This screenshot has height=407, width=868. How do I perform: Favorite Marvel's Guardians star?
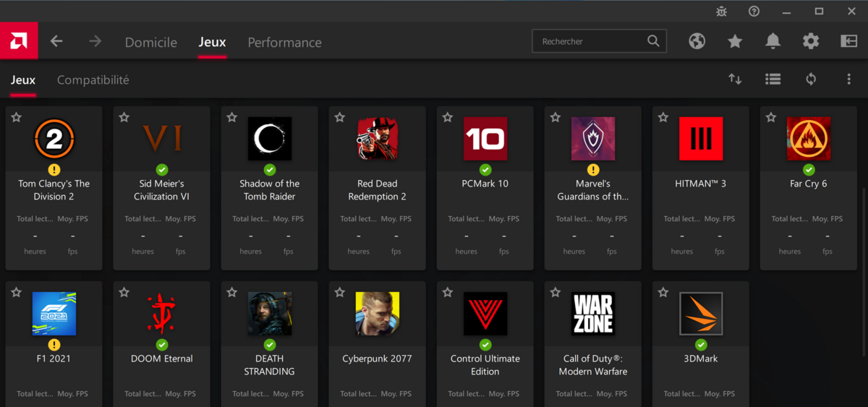556,117
